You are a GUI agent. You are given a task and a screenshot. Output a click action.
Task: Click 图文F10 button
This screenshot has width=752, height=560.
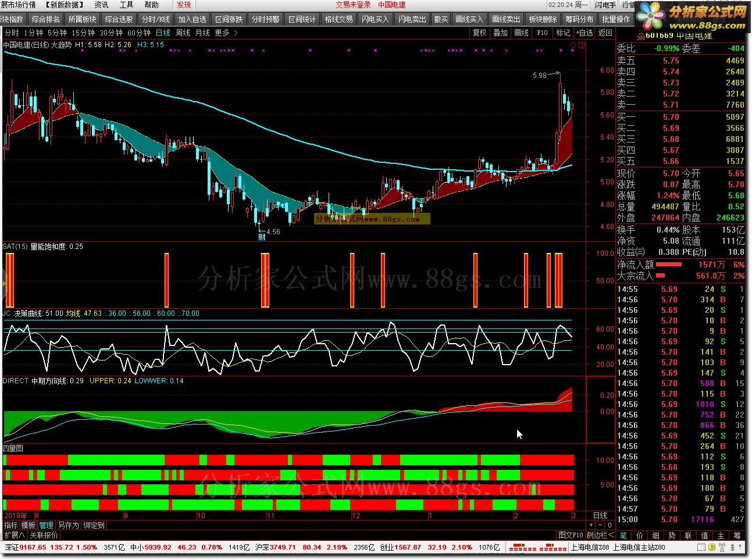571,535
